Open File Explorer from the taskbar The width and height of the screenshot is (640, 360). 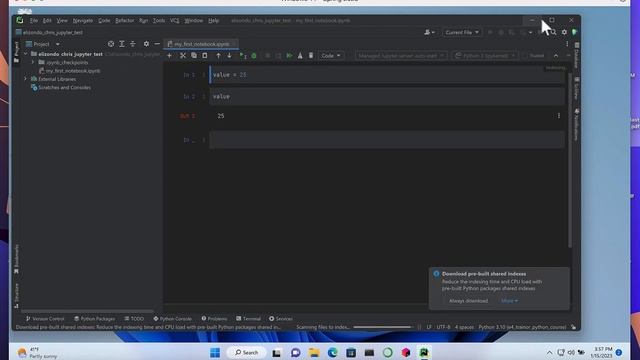click(x=314, y=352)
